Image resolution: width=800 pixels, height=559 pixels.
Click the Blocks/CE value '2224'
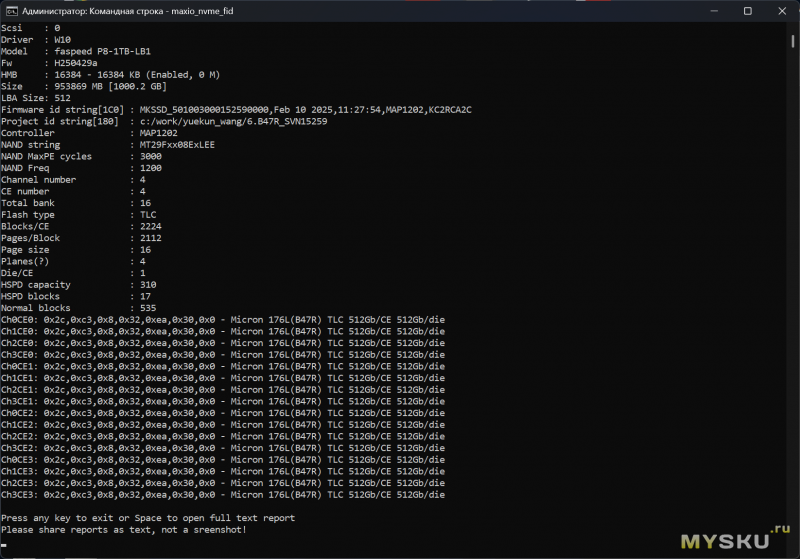151,226
